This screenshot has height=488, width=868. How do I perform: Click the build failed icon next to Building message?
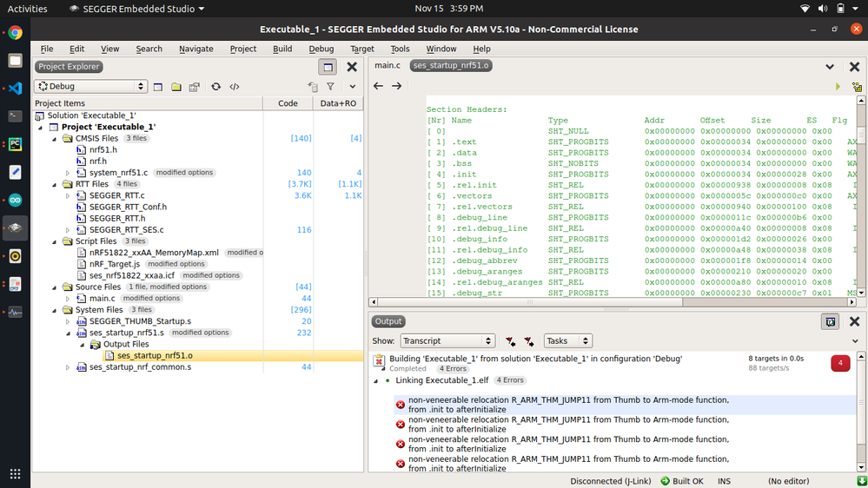(x=379, y=361)
